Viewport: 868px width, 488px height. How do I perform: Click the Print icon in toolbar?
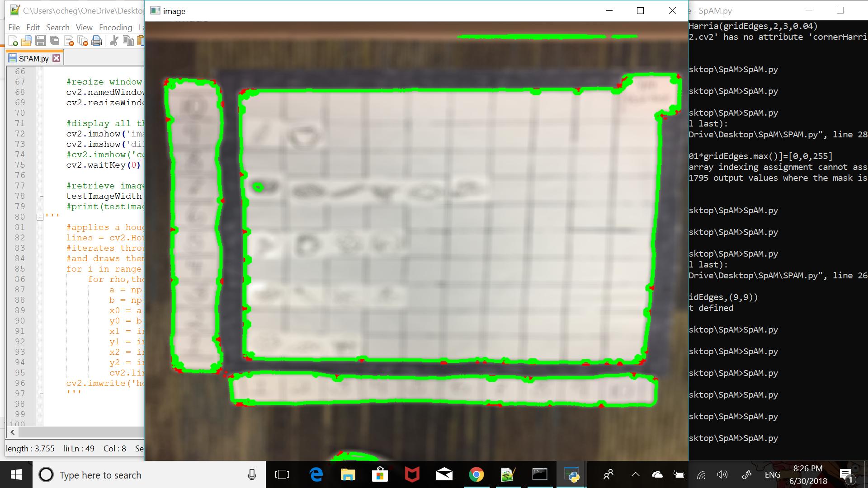(97, 41)
